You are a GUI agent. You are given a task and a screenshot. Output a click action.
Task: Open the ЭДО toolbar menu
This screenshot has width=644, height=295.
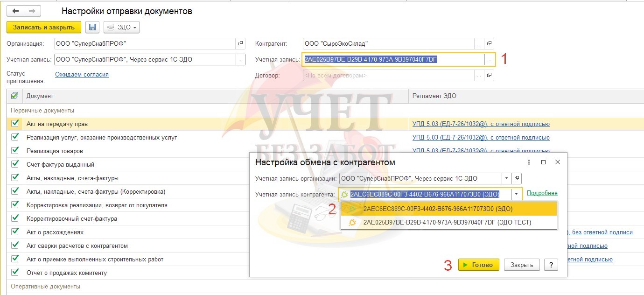pos(121,28)
